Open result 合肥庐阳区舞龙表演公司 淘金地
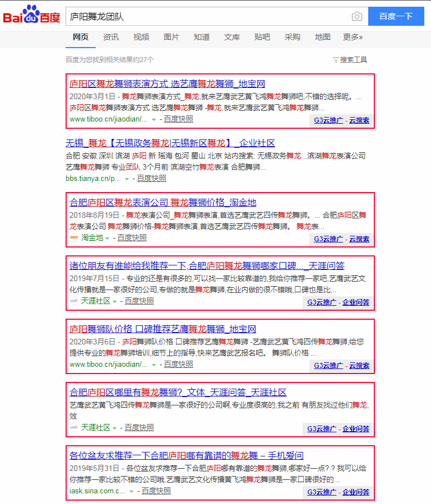 coord(163,203)
